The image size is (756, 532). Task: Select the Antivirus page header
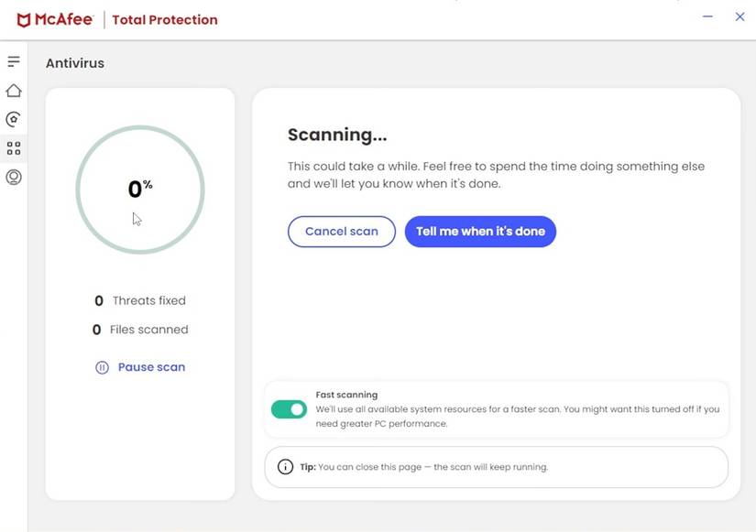[74, 62]
